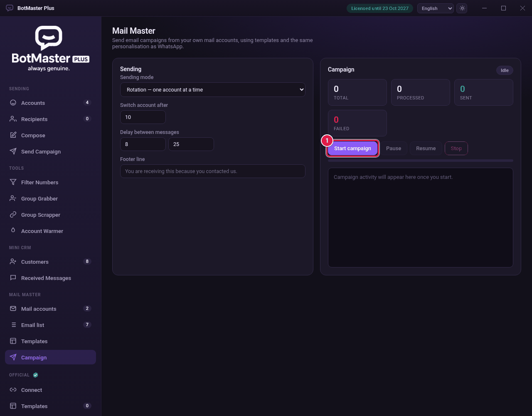
Task: Click the FAILED counter card
Action: pyautogui.click(x=357, y=123)
